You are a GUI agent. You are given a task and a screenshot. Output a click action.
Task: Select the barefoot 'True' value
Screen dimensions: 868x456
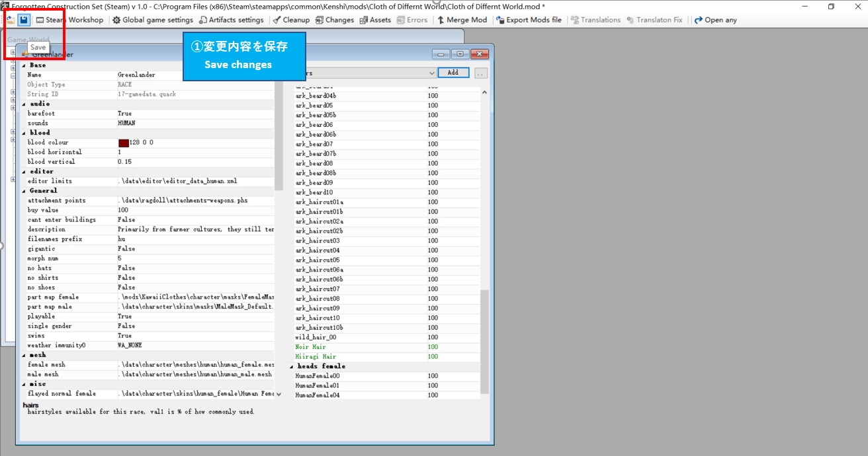(124, 114)
